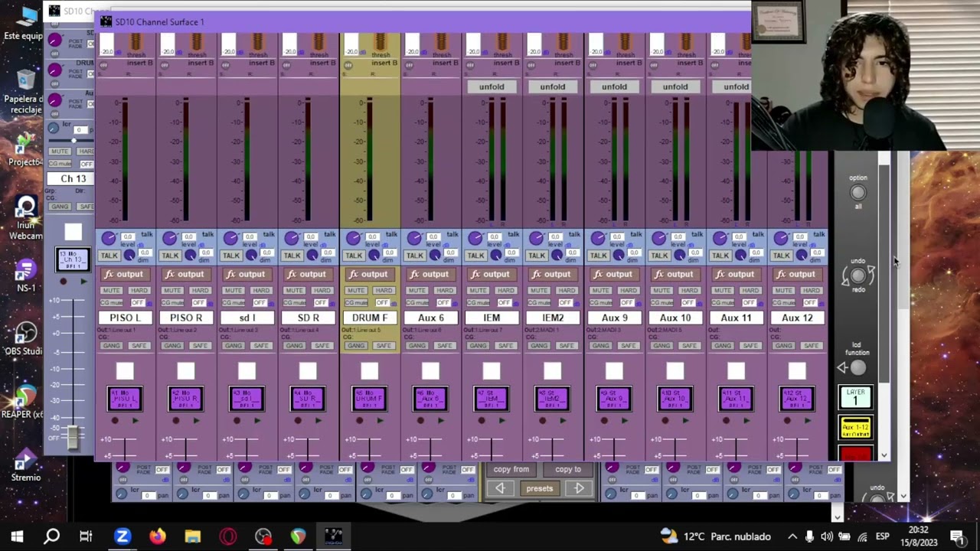Viewport: 980px width, 551px height.
Task: Toggle HARD mute on PISO R
Action: coord(200,291)
